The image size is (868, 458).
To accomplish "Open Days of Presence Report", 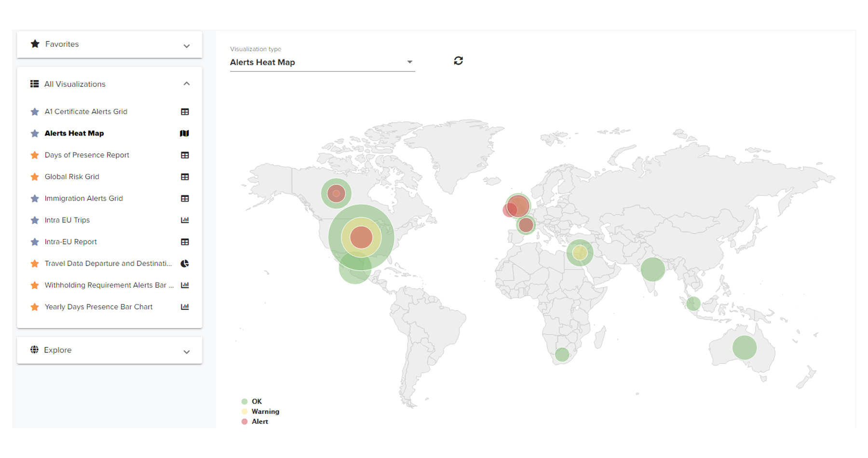I will coord(87,155).
